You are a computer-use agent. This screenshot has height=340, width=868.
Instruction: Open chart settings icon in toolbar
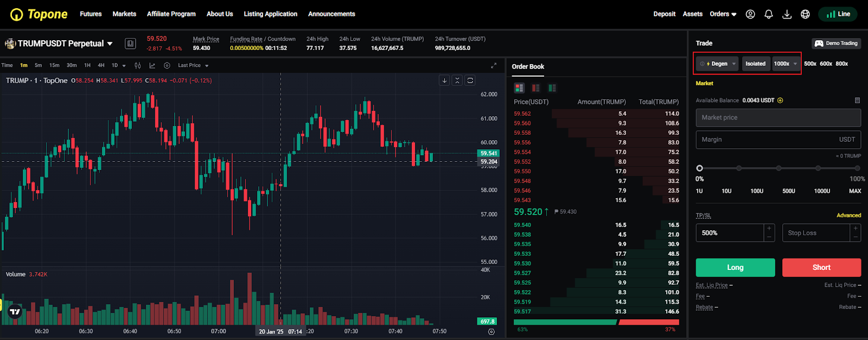pyautogui.click(x=167, y=65)
